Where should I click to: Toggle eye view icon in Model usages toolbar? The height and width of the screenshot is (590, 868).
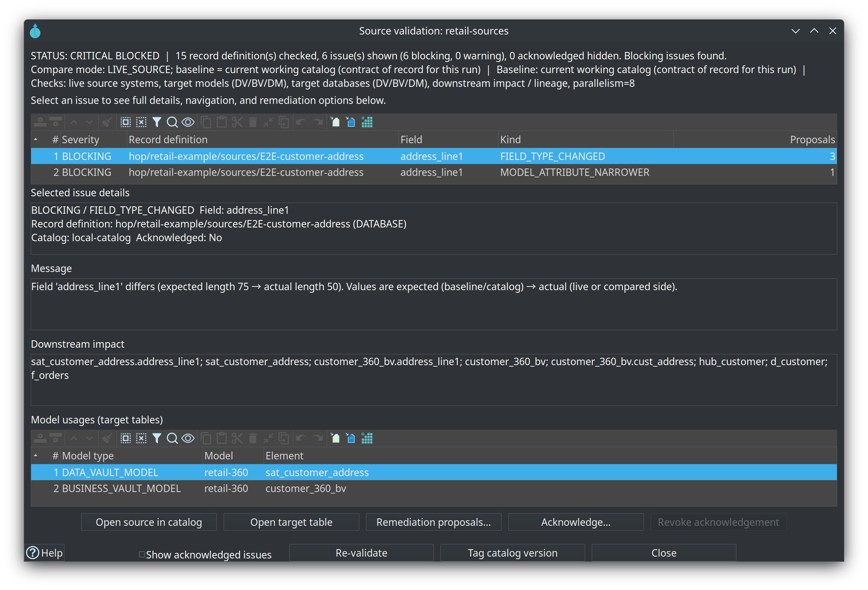coord(188,438)
